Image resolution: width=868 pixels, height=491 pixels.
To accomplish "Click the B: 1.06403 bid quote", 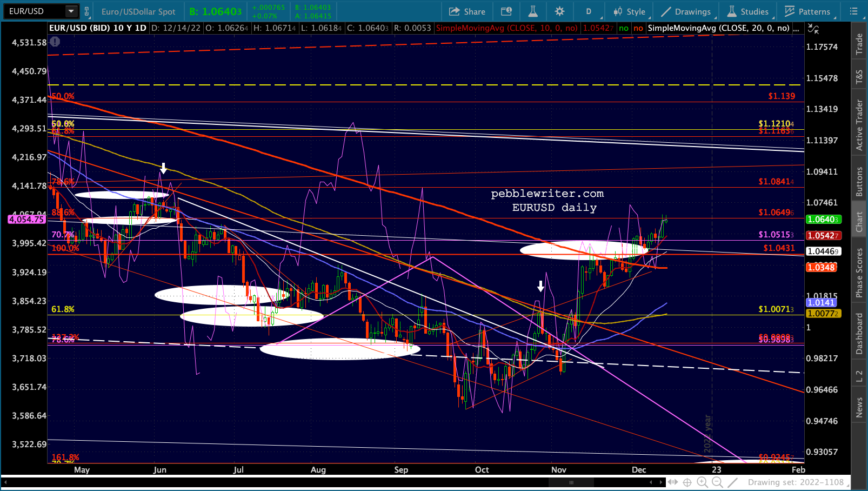I will 216,11.
